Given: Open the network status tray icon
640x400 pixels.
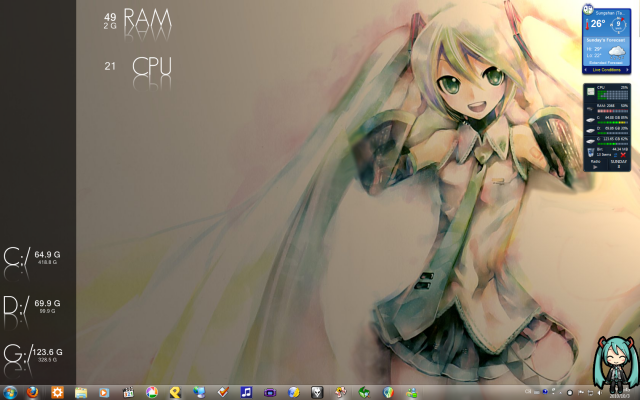Looking at the screenshot, I should 590,393.
